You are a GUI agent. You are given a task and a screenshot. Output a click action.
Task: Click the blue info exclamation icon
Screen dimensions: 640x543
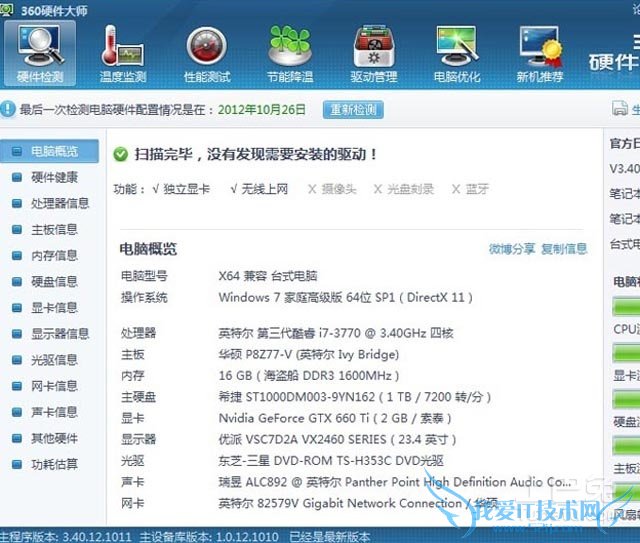pyautogui.click(x=7, y=109)
